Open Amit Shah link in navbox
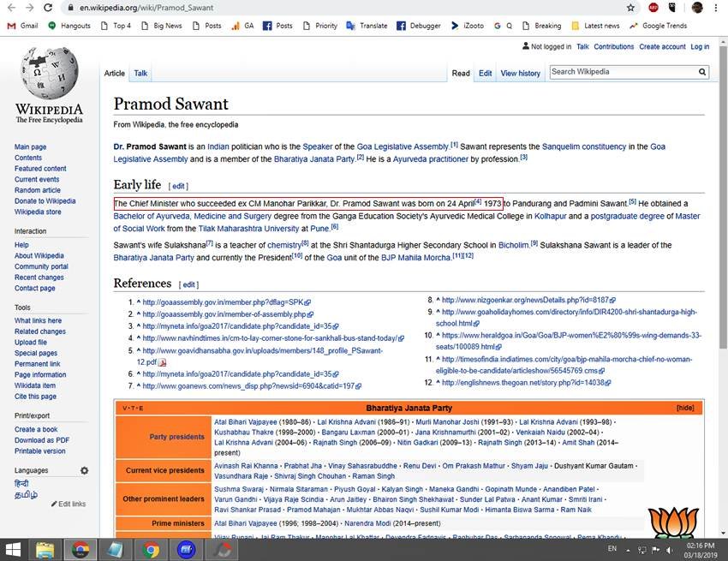728x561 pixels. 578,443
